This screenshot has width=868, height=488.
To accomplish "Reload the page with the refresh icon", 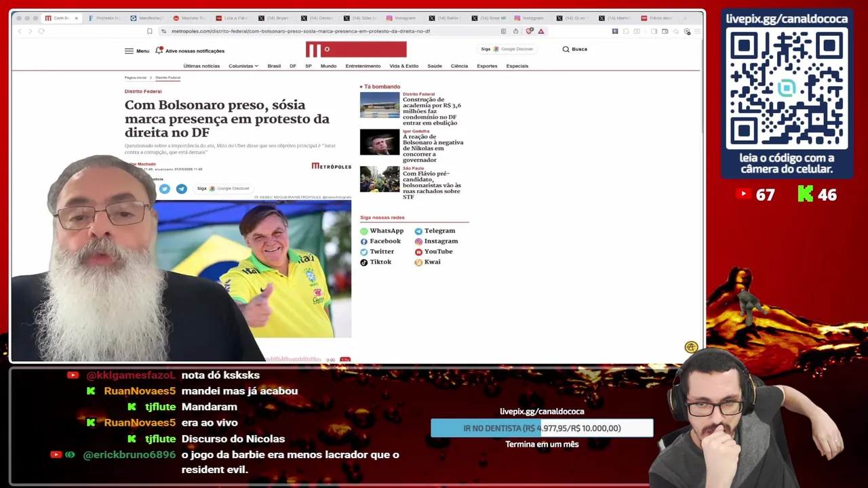I will [x=41, y=31].
